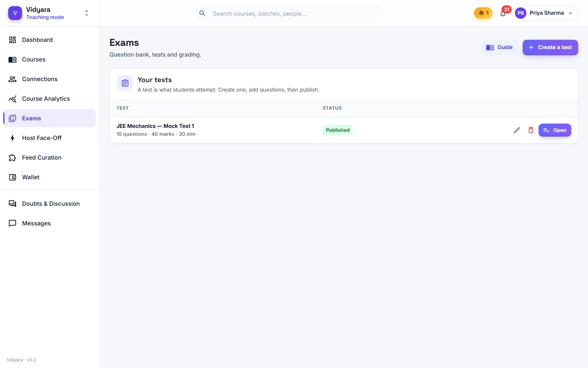This screenshot has width=588, height=368.
Task: Click the Doubts & Discussion chat icon
Action: click(x=12, y=204)
